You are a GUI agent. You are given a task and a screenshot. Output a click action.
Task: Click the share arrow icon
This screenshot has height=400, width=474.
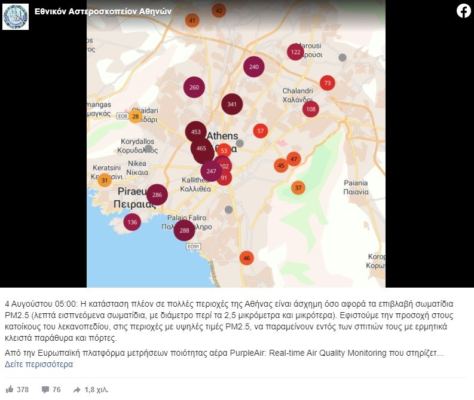tap(77, 389)
